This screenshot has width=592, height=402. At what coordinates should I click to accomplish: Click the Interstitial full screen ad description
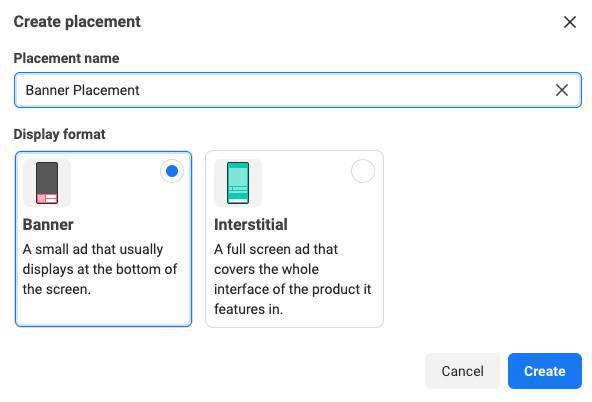293,279
